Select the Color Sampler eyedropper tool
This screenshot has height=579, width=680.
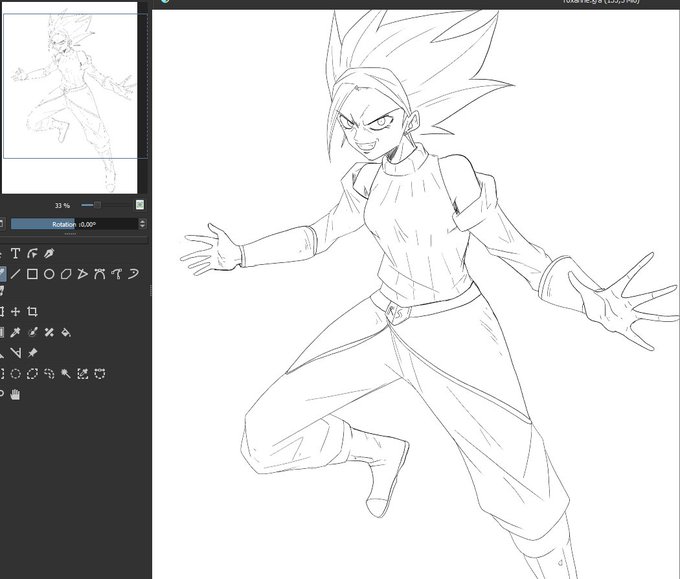[15, 333]
